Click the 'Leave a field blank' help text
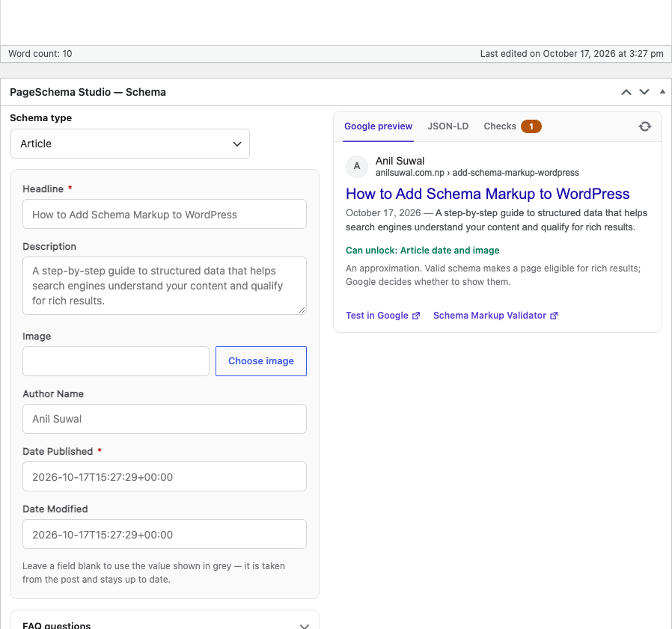672x629 pixels. (x=154, y=572)
